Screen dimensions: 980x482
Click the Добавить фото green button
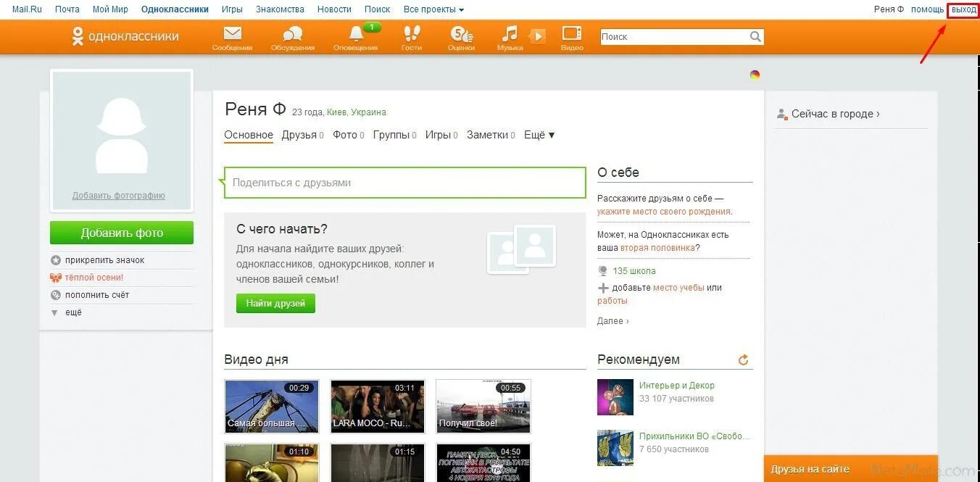click(122, 233)
